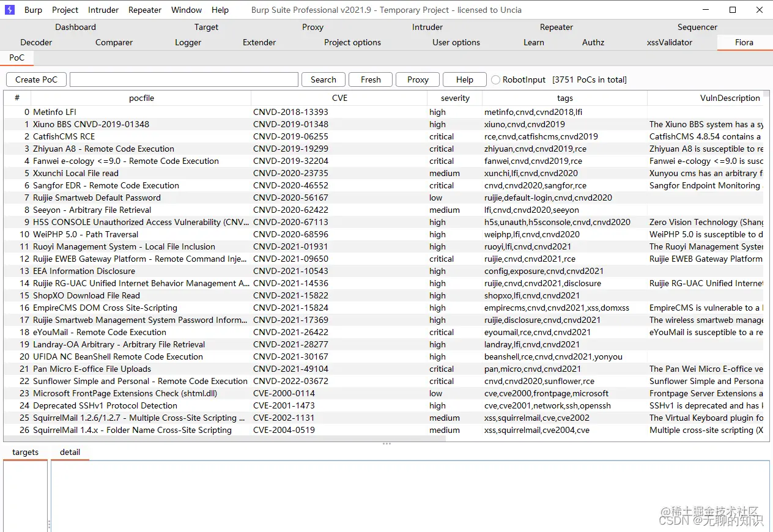The width and height of the screenshot is (773, 532).
Task: Click the CVE-2000-0114 cell
Action: [x=339, y=393]
